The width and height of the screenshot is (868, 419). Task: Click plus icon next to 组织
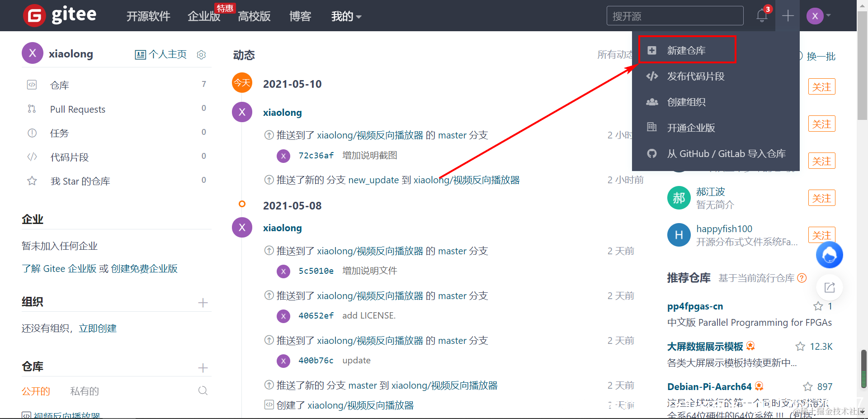click(x=203, y=303)
